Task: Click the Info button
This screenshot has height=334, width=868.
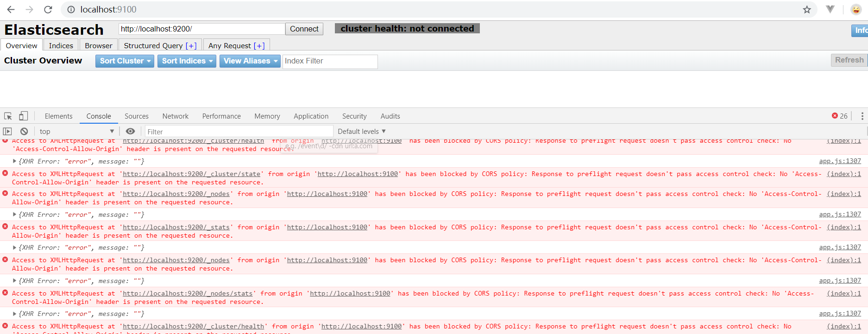Action: [x=860, y=31]
